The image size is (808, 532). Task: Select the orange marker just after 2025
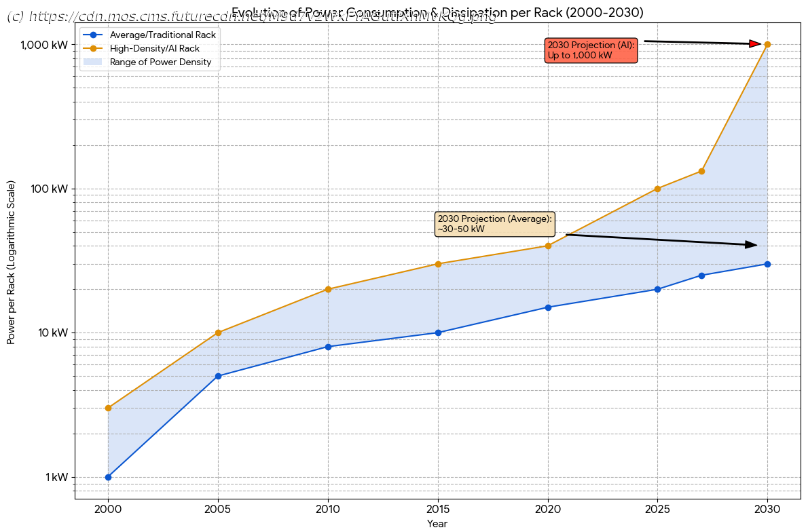tap(701, 171)
